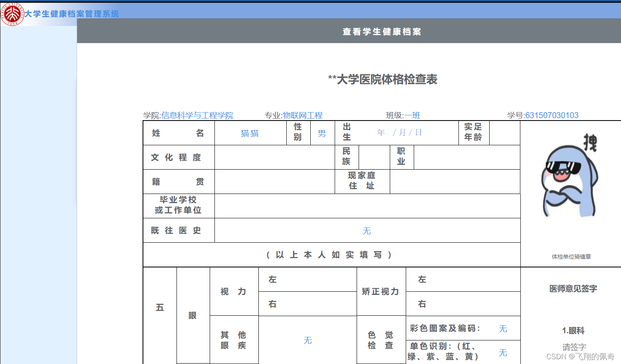Click the 视力 label cell

click(x=234, y=291)
